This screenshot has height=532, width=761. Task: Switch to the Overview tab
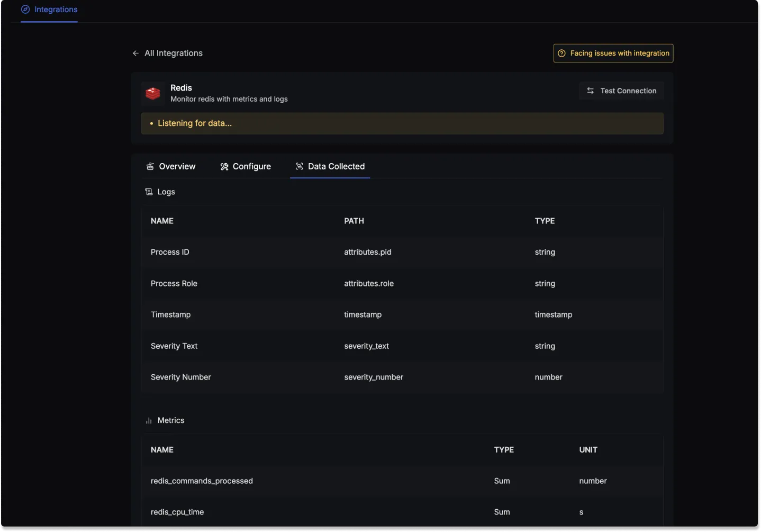pyautogui.click(x=171, y=167)
